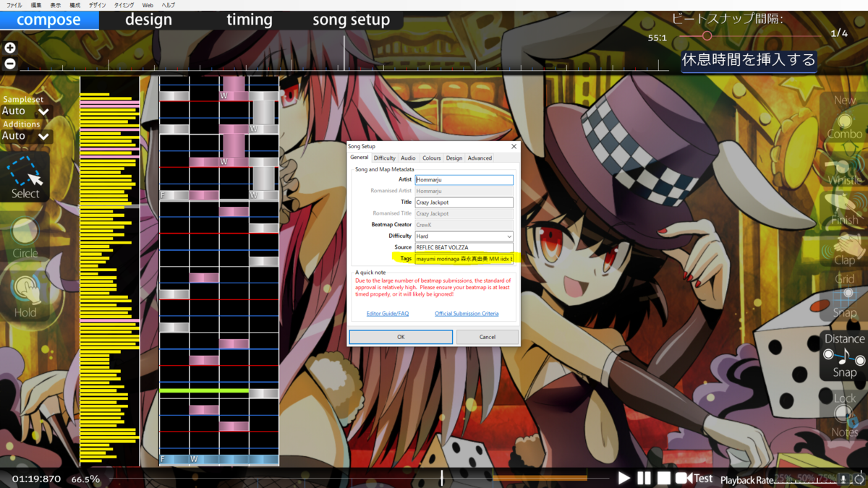
Task: Select the Difficulty tab in Song Setup
Action: click(x=385, y=158)
